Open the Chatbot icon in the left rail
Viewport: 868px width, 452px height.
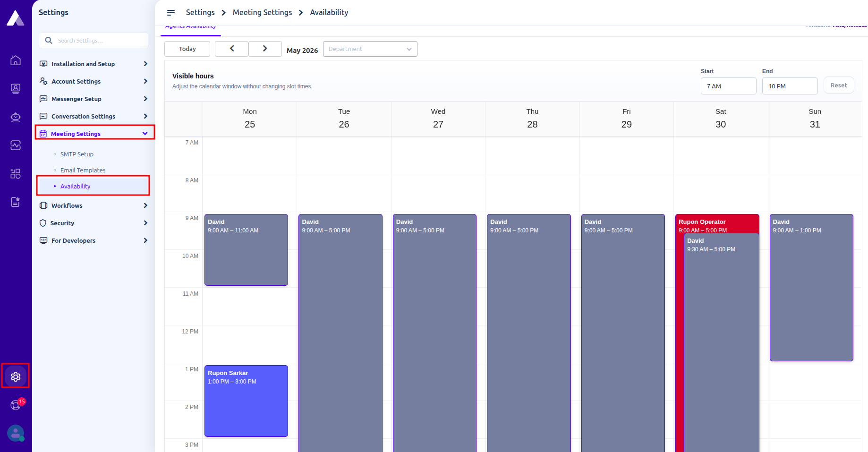[x=16, y=117]
